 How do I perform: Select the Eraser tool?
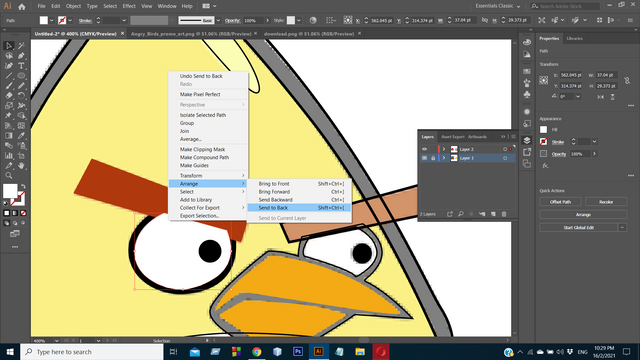pos(9,96)
